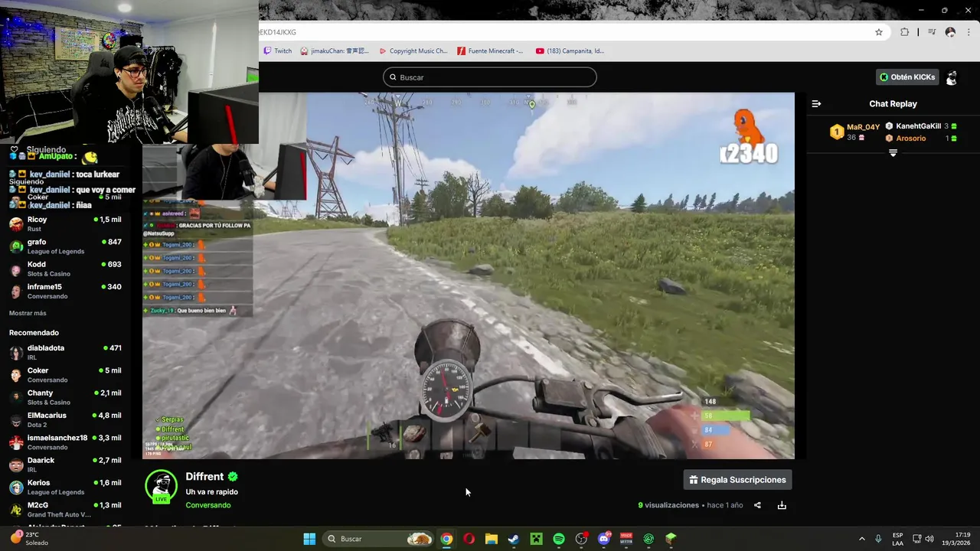Bookmark this page with the star icon
The height and width of the screenshot is (551, 980).
[x=879, y=32]
